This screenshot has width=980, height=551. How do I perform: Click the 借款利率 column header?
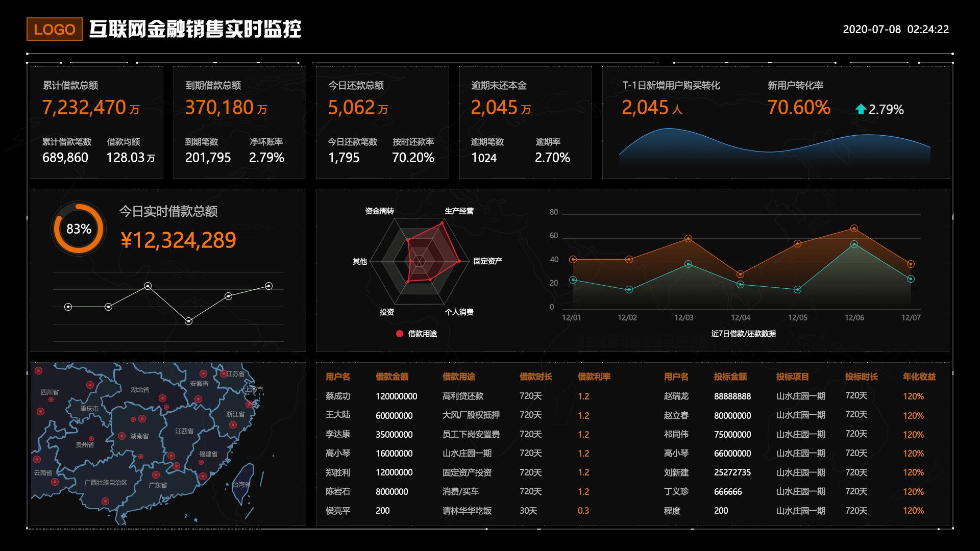tap(594, 377)
